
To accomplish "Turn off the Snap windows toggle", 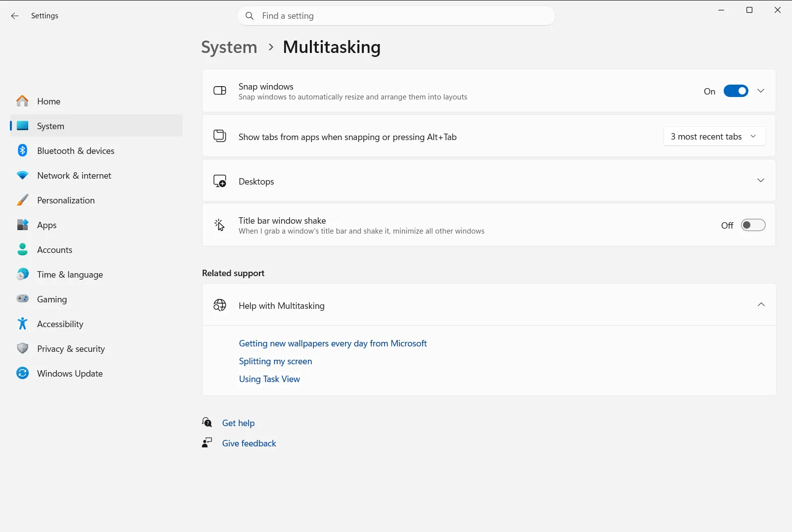I will pos(736,91).
